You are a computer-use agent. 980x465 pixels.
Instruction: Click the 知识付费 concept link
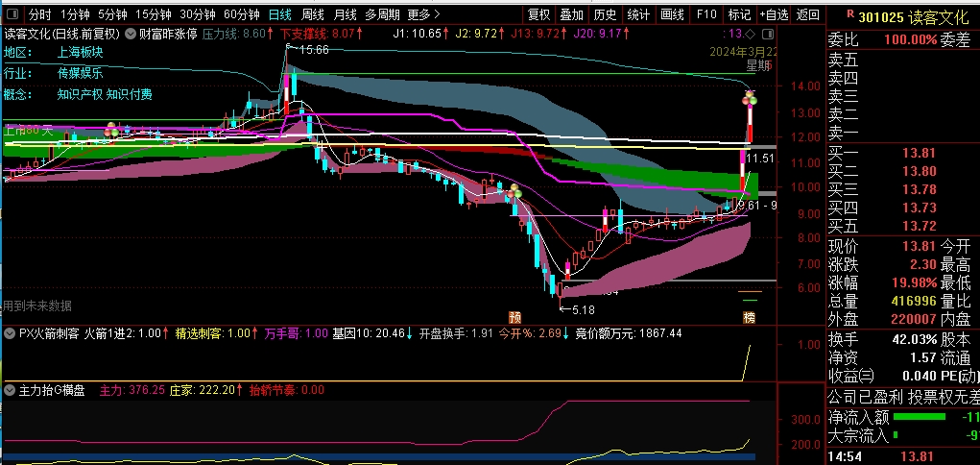130,94
